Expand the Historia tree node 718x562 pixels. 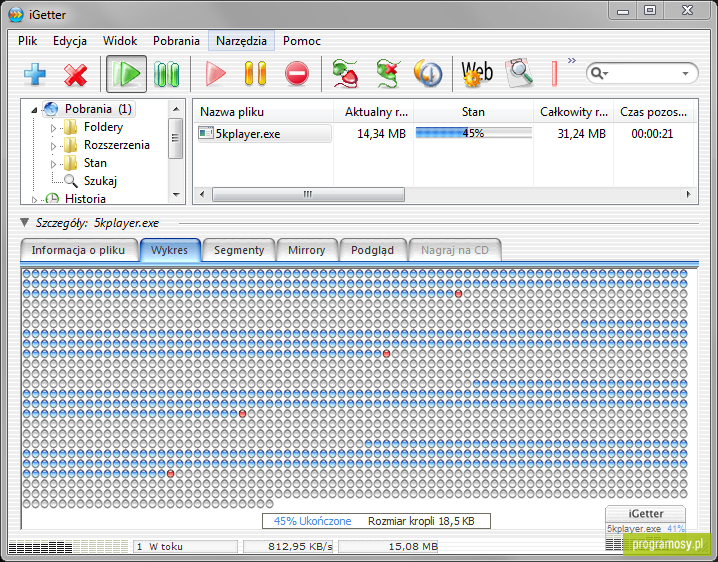click(x=34, y=200)
